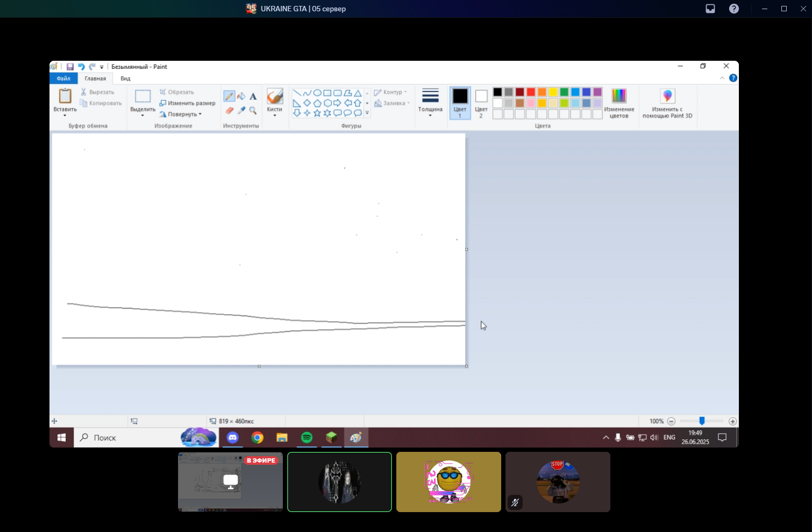Pick the purple color swatch
This screenshot has width=812, height=532.
click(x=597, y=92)
